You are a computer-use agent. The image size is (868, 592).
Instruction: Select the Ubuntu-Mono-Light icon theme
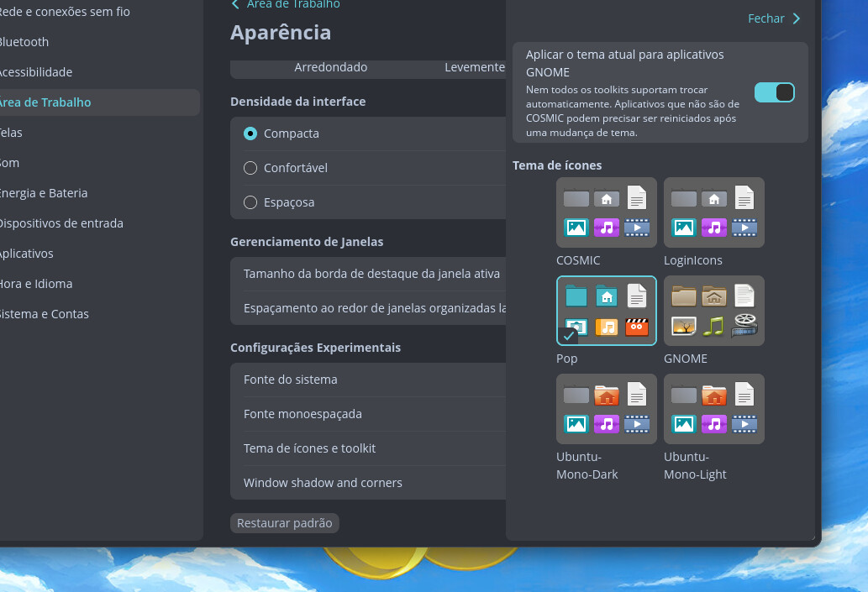point(713,409)
